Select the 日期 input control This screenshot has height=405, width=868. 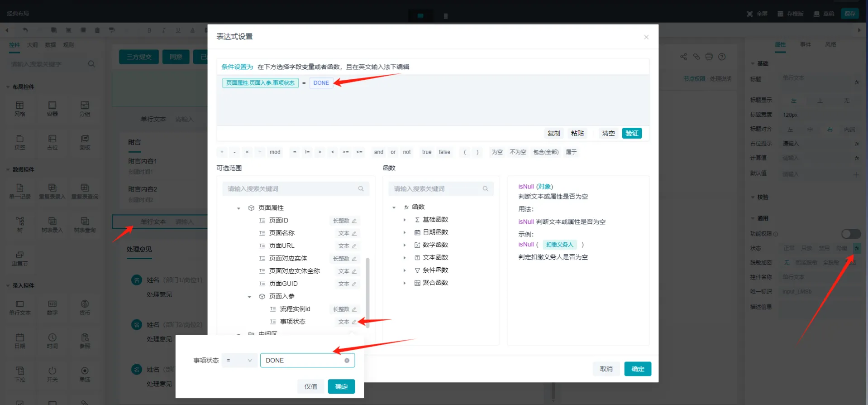pyautogui.click(x=20, y=341)
